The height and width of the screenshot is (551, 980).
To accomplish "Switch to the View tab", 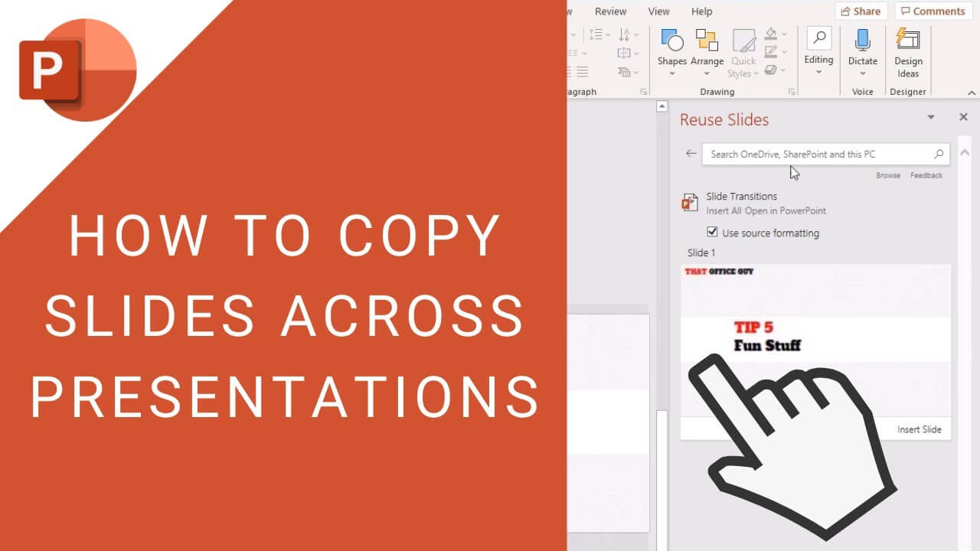I will 658,11.
